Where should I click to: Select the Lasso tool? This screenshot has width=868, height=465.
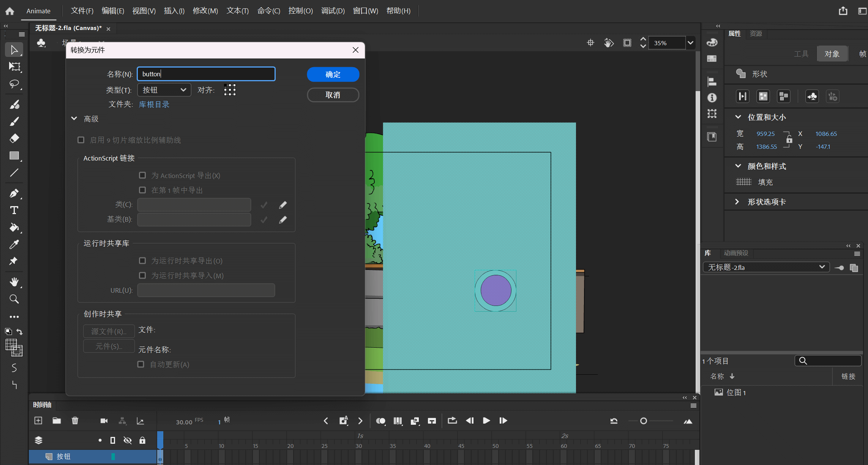[14, 84]
